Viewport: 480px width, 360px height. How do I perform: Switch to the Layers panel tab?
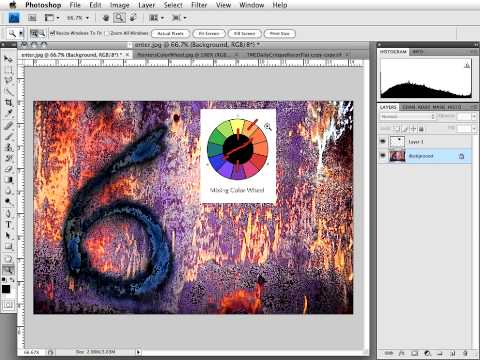(x=388, y=107)
